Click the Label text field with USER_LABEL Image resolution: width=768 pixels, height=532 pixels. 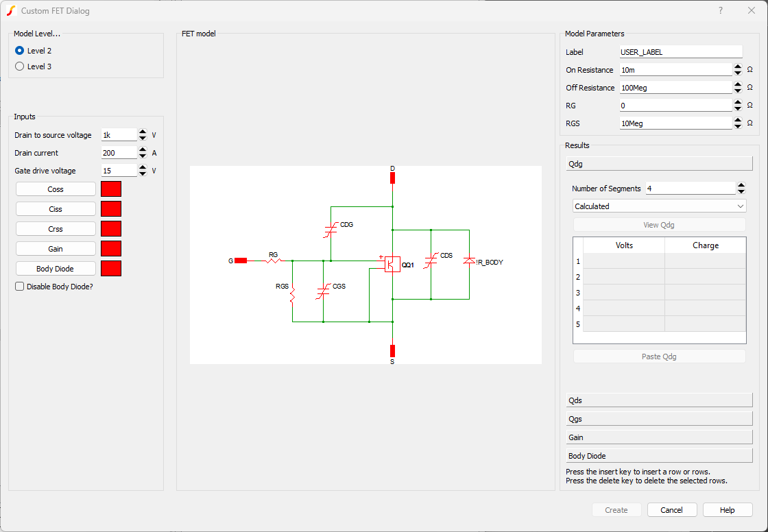pos(680,52)
